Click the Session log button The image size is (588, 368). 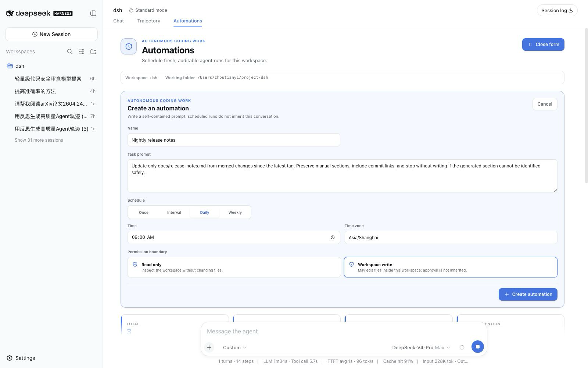tap(557, 10)
